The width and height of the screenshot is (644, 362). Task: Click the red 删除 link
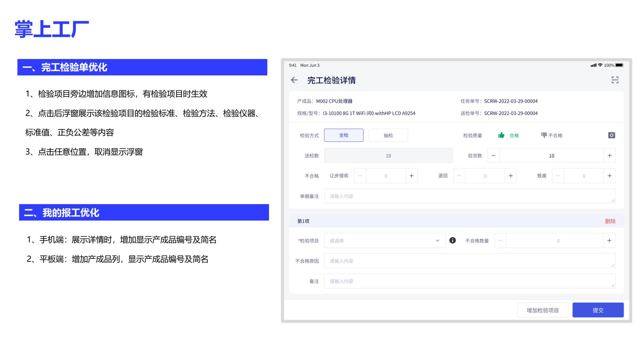pos(610,221)
